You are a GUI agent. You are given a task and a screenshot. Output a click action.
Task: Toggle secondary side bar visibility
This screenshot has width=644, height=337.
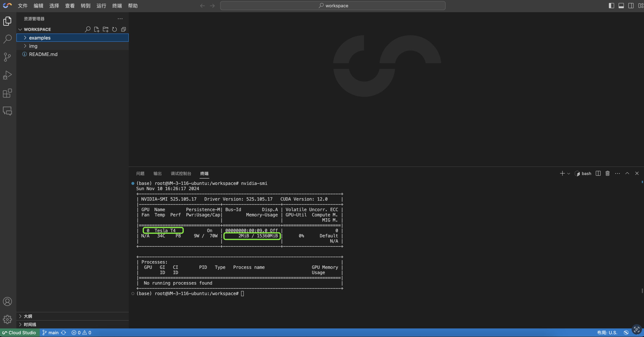point(631,6)
